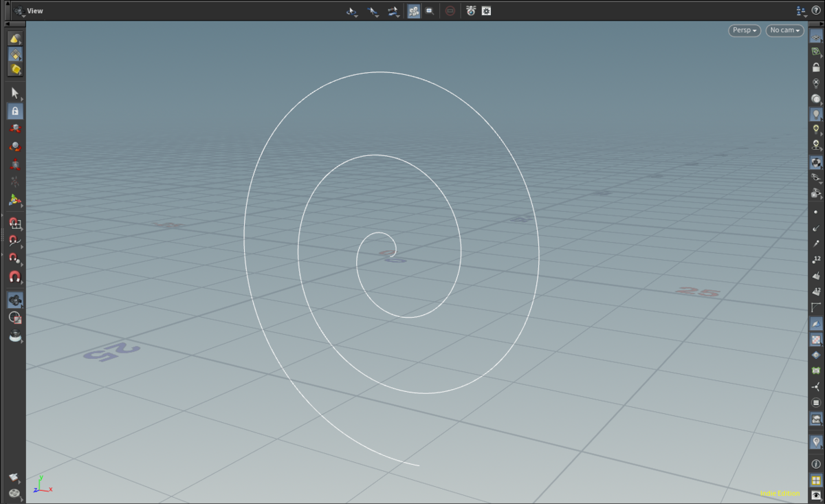
Task: Open the display options yellow grid icon
Action: point(816,480)
